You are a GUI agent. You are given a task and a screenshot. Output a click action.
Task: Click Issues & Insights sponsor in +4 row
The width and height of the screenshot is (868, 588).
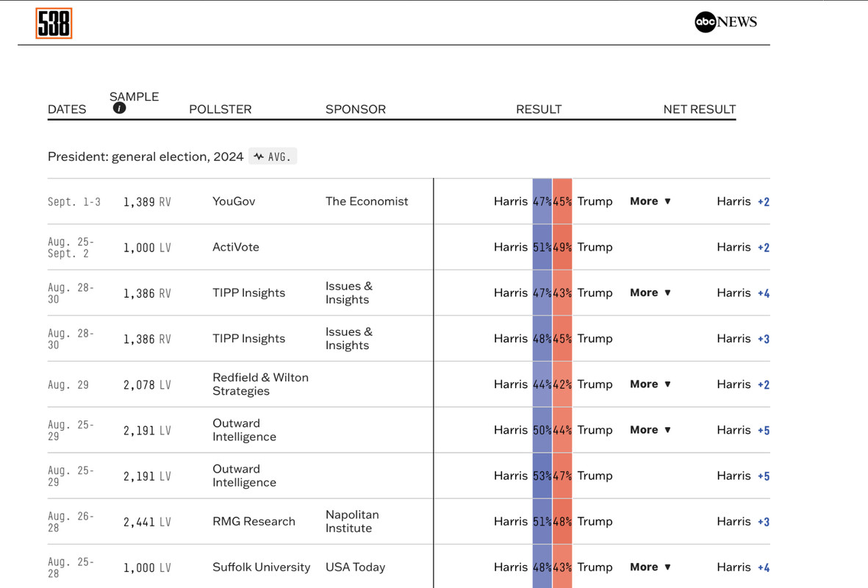click(349, 293)
